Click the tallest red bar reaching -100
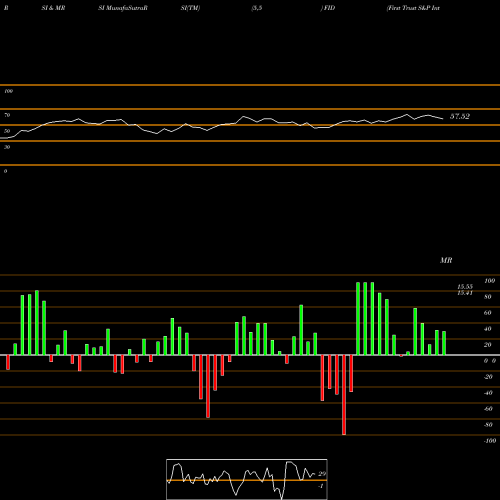This screenshot has height=500, width=500. click(x=344, y=395)
